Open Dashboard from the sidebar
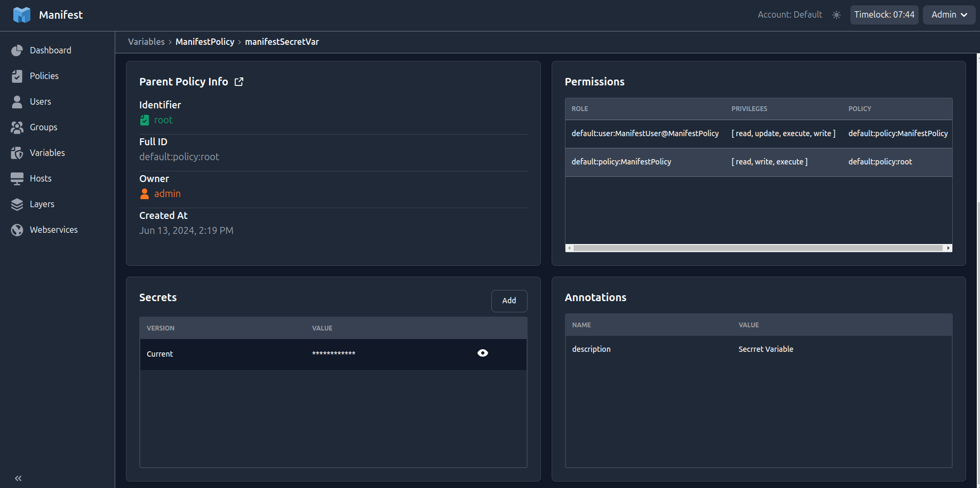Image resolution: width=980 pixels, height=488 pixels. pos(51,50)
